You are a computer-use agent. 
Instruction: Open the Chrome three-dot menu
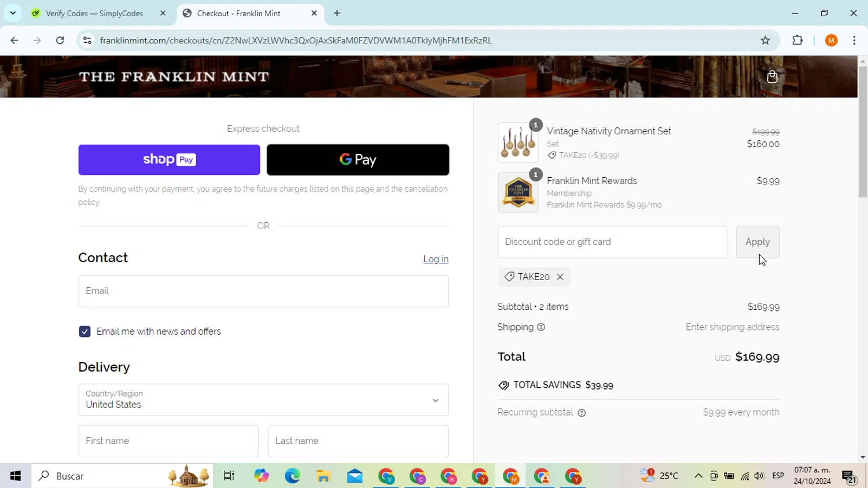pyautogui.click(x=854, y=41)
